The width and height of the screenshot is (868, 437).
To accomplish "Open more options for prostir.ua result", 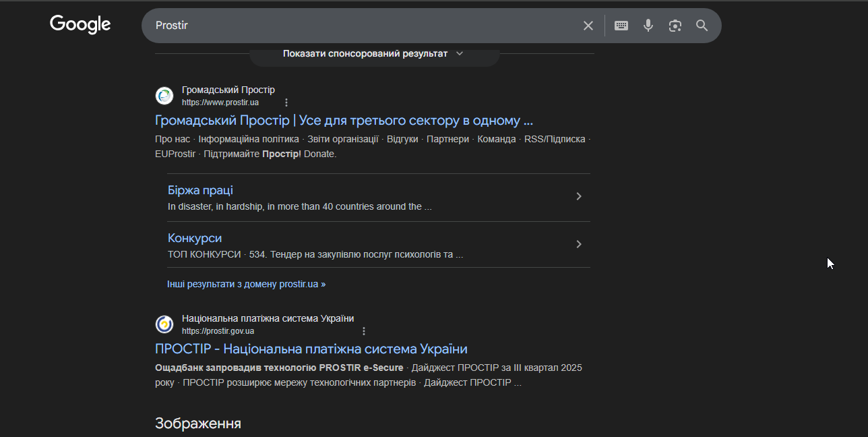I will 286,103.
